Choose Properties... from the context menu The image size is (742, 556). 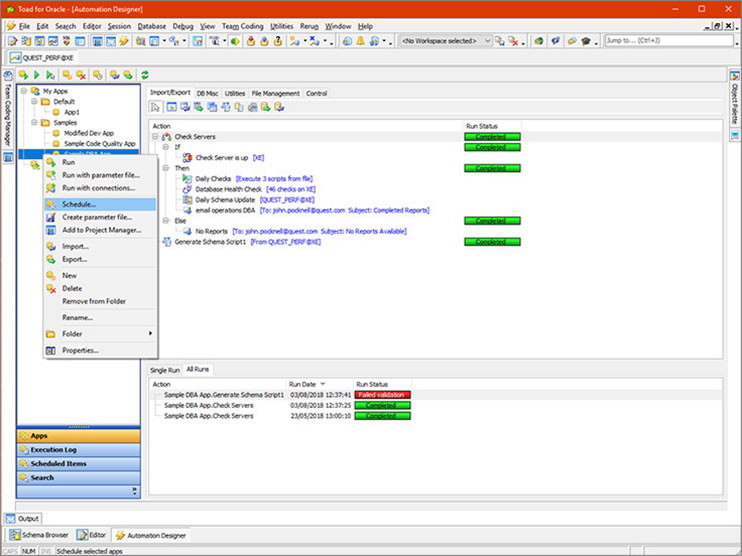(100, 351)
